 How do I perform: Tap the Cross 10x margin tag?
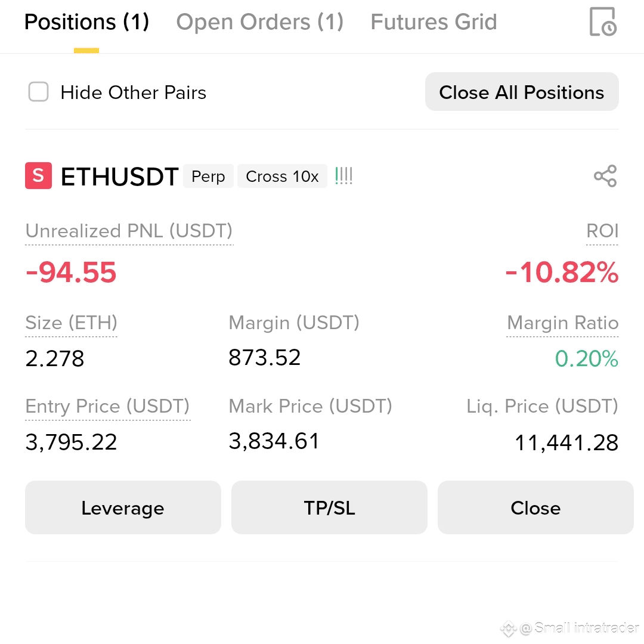click(x=282, y=176)
